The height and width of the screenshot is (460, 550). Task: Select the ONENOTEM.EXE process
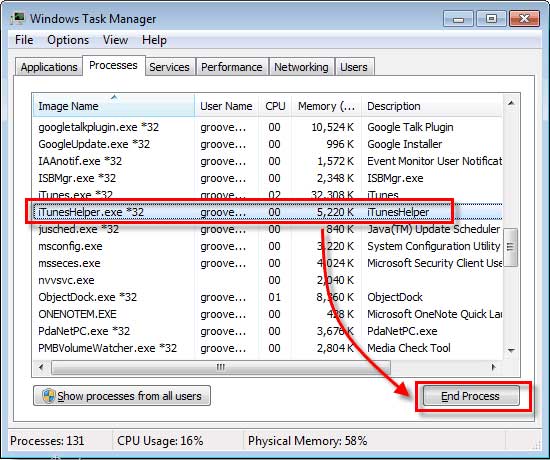268,314
